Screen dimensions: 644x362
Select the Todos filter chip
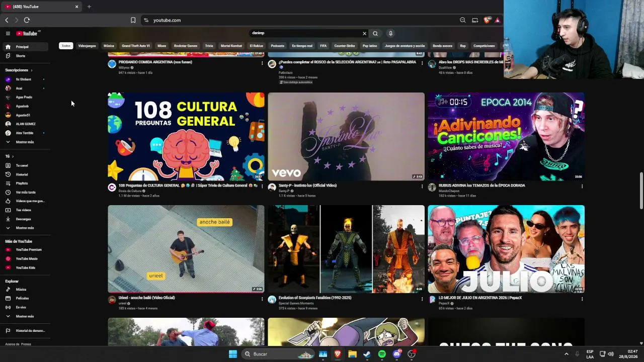66,46
